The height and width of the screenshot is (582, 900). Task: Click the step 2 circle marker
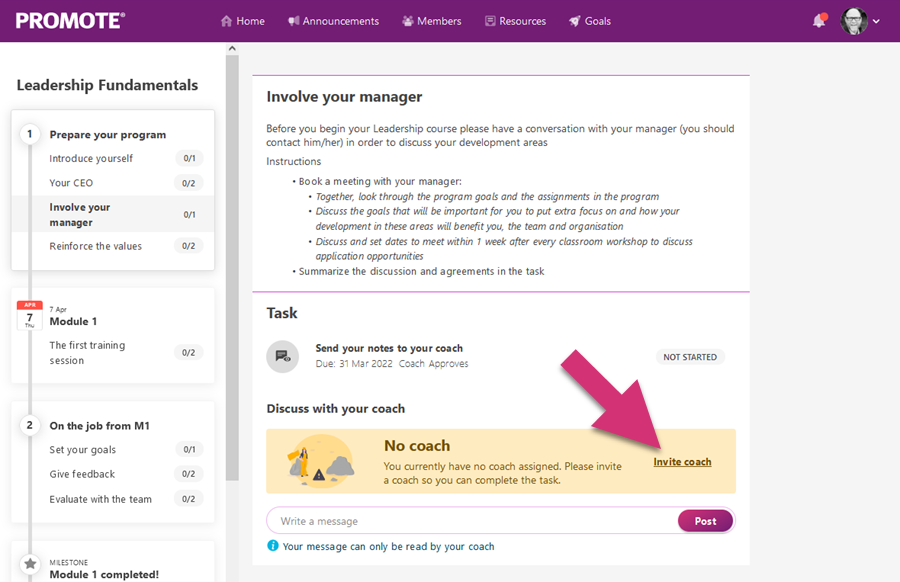[x=30, y=425]
